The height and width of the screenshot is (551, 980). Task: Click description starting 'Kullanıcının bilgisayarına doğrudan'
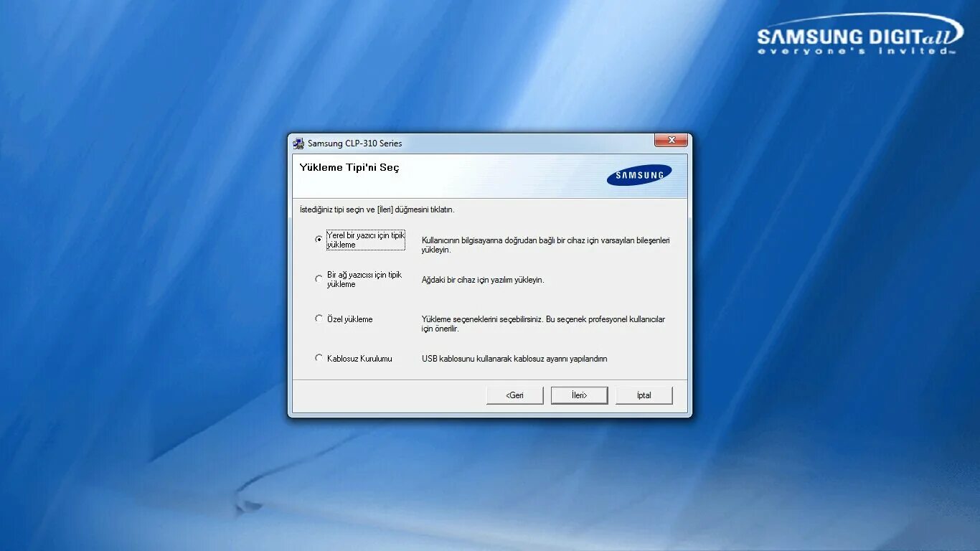[x=545, y=245]
